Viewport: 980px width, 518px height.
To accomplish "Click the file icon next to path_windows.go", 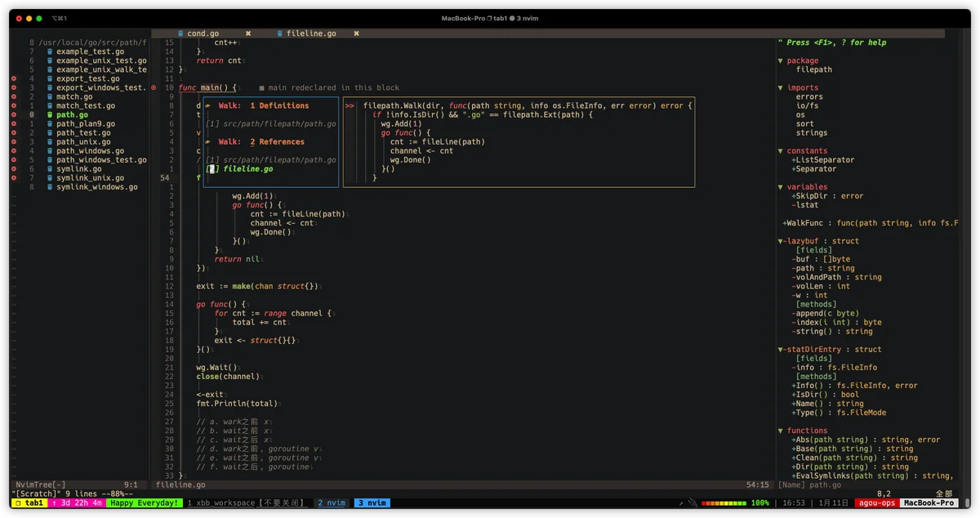I will (50, 150).
